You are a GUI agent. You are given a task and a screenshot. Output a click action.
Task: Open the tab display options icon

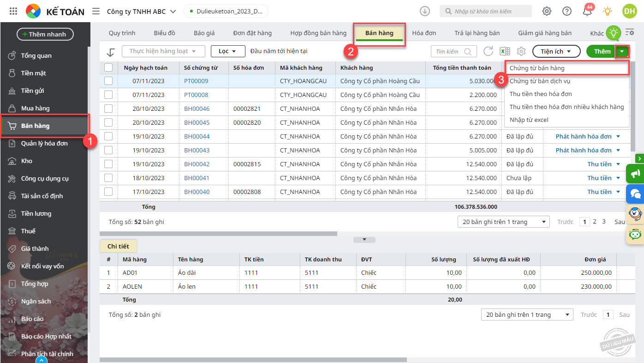coord(629,32)
